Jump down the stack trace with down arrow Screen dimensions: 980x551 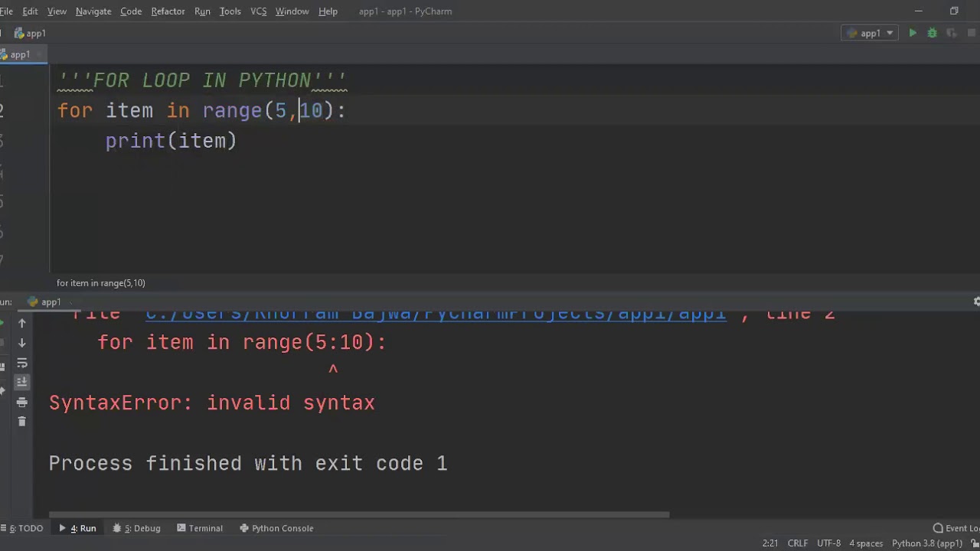21,343
